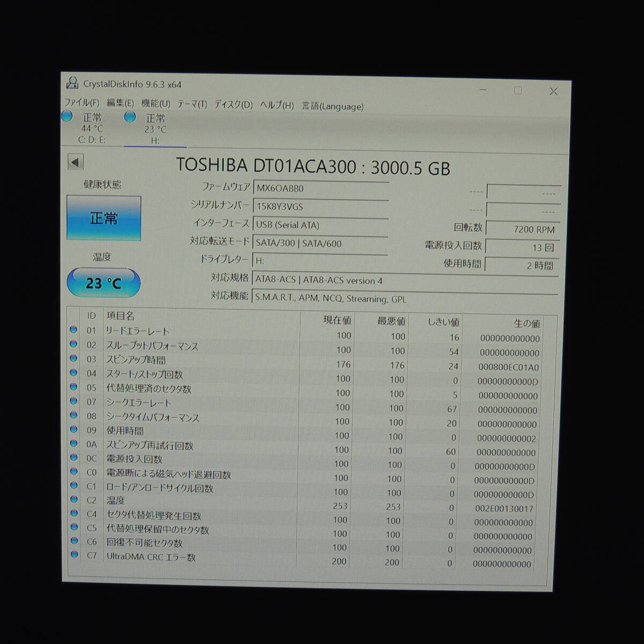This screenshot has height=644, width=644.
Task: Click status dot for C0 電源断による磁気ヘッド退避回数
Action: point(74,471)
